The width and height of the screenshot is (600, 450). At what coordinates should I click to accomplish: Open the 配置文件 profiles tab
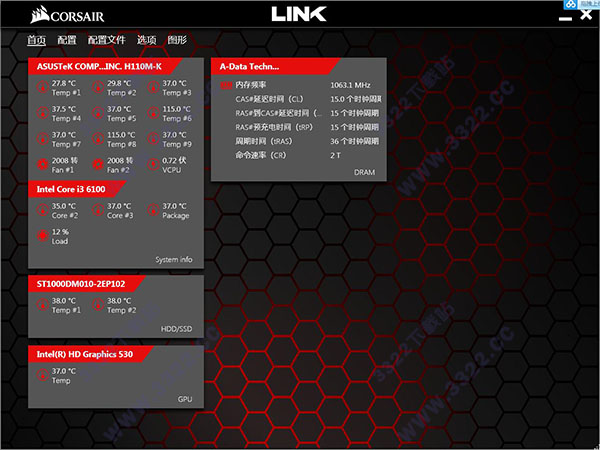coord(106,40)
